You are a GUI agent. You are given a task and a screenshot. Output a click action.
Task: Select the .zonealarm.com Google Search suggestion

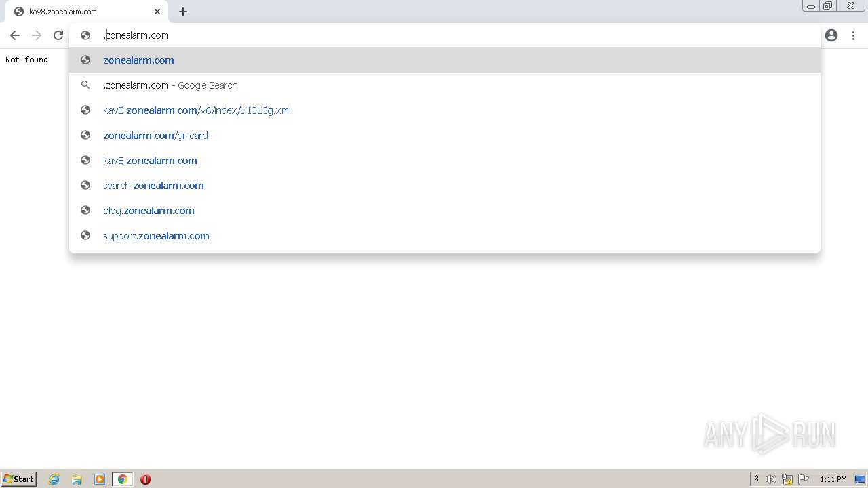click(x=445, y=85)
